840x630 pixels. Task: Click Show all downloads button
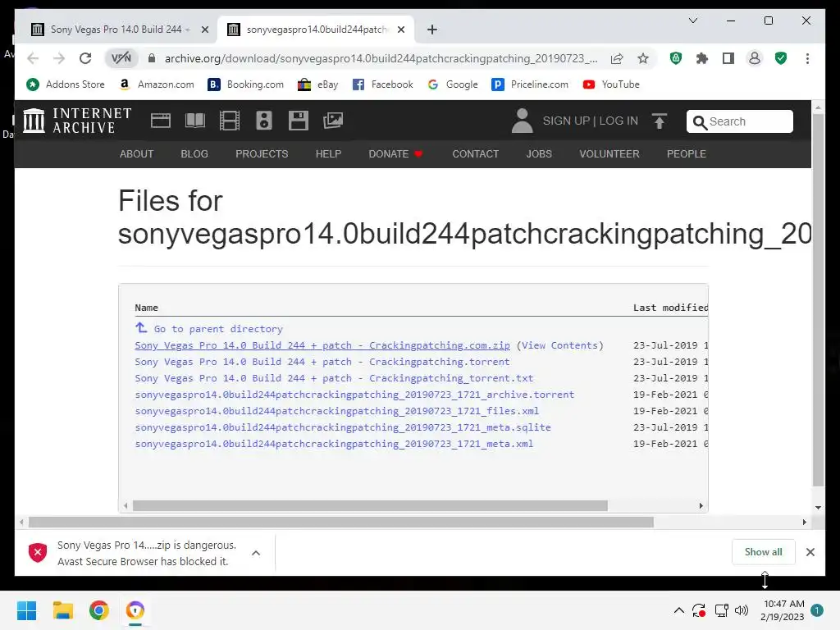(763, 552)
